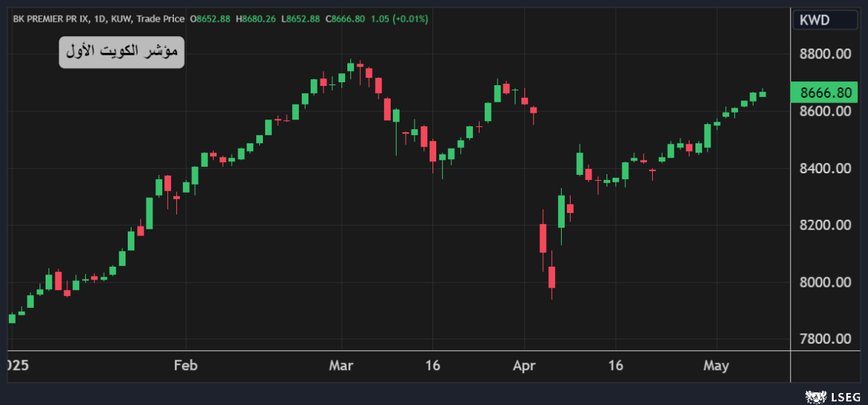Click the 8400.00 price axis label
Image resolution: width=868 pixels, height=405 pixels.
825,169
